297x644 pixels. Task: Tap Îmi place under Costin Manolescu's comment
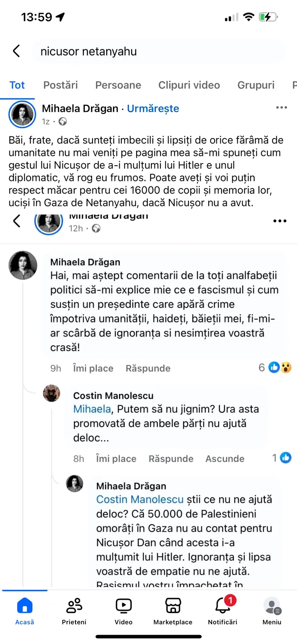pos(116,459)
